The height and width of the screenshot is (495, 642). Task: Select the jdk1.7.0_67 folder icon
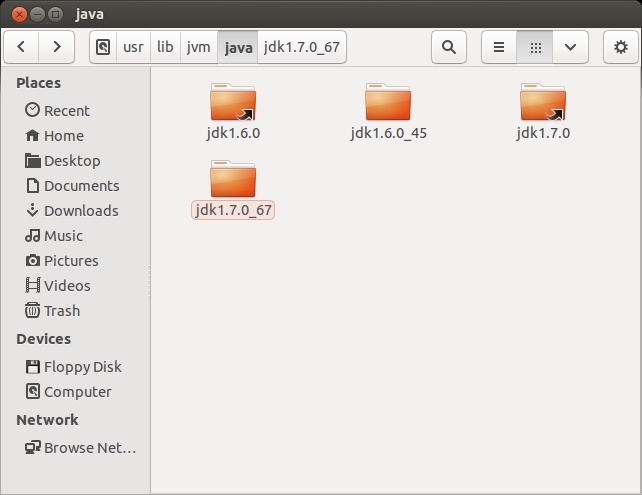[x=233, y=179]
